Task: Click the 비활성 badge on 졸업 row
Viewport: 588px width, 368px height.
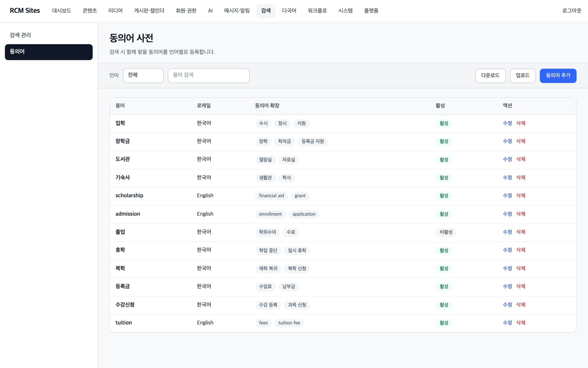Action: (446, 232)
